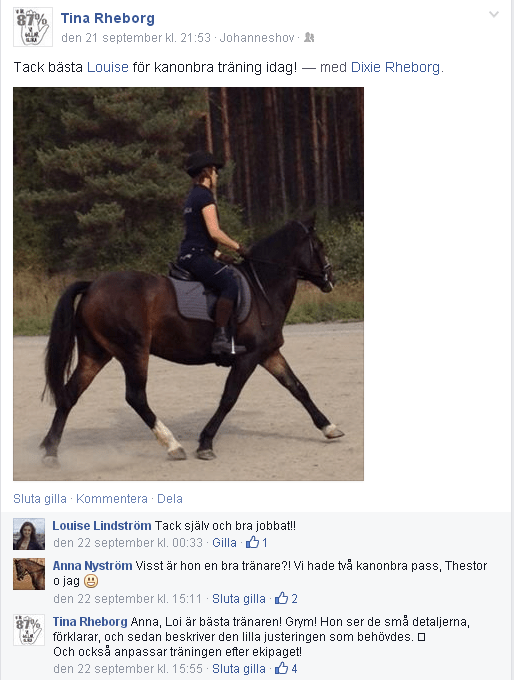Screen dimensions: 514x680
Task: Toggle Sluta gilla on Anna Nyström's comment
Action: [x=239, y=598]
